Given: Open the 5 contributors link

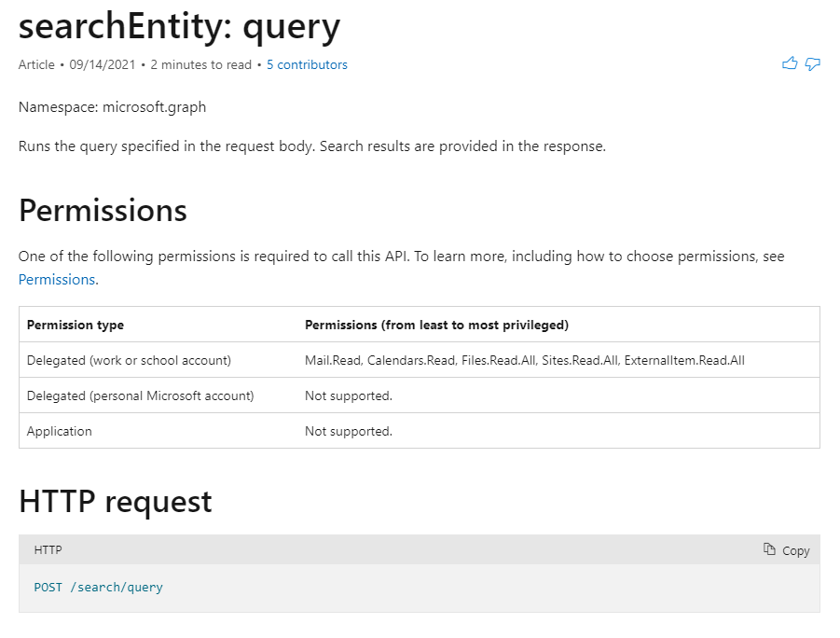Looking at the screenshot, I should [307, 64].
